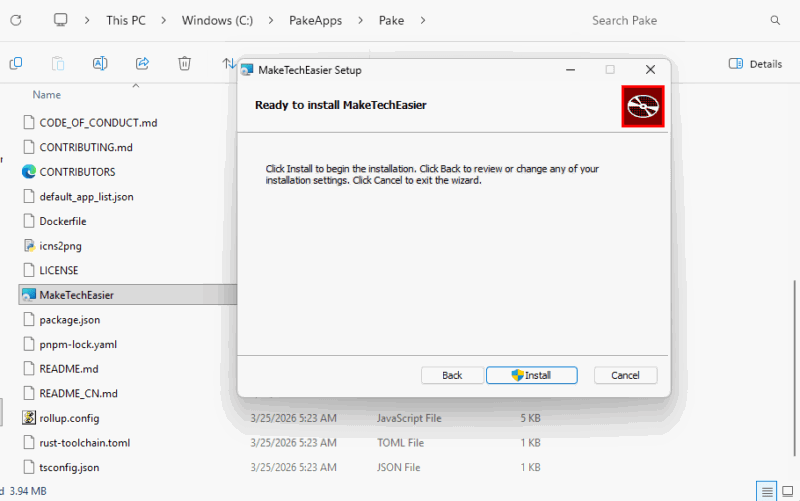Image resolution: width=800 pixels, height=501 pixels.
Task: Select the CONTRIBUTORS file
Action: [x=78, y=172]
